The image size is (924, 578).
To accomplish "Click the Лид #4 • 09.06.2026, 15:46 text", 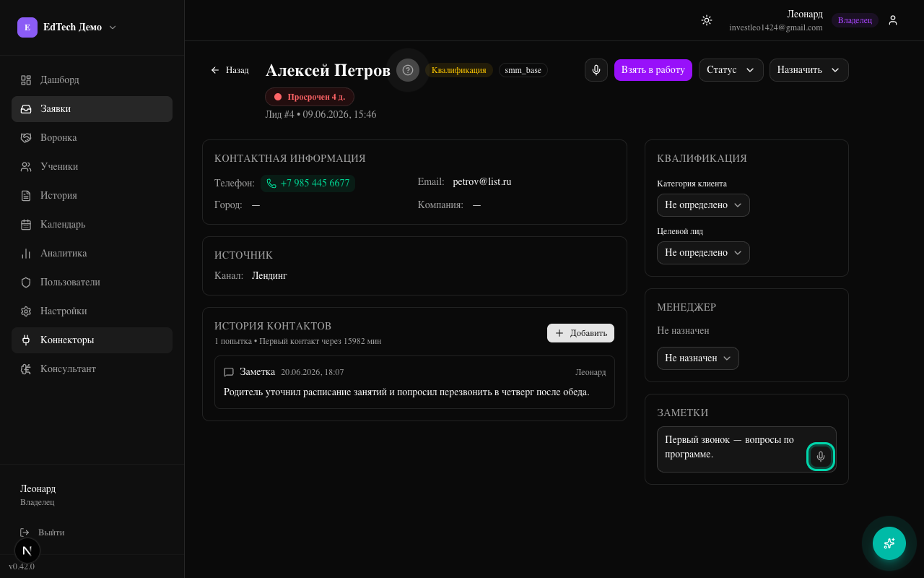I will (321, 115).
